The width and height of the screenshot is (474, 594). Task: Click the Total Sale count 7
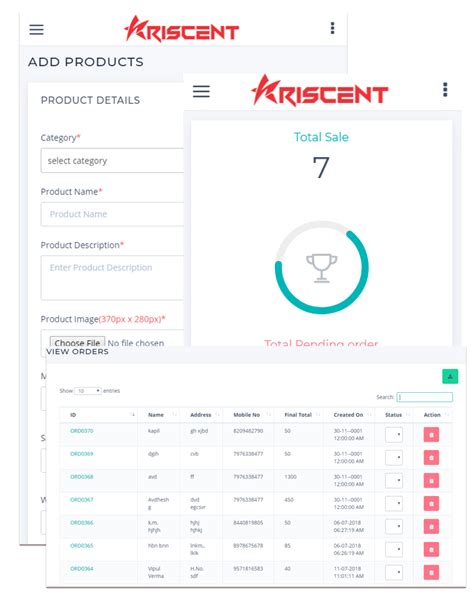[321, 167]
